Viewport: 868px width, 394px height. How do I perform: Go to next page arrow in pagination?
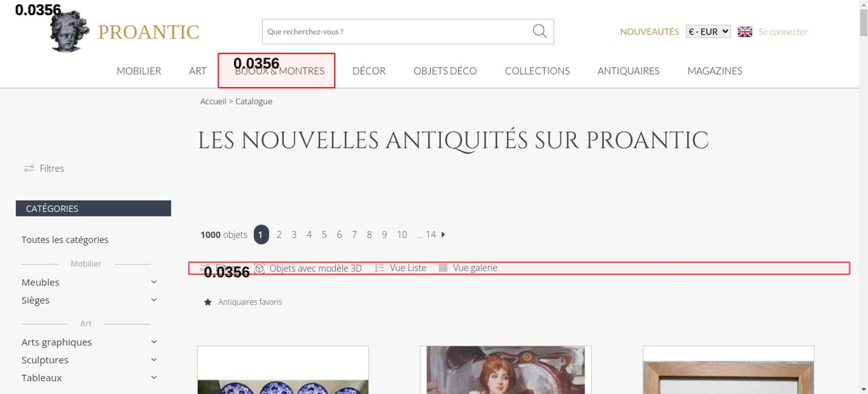pos(443,235)
